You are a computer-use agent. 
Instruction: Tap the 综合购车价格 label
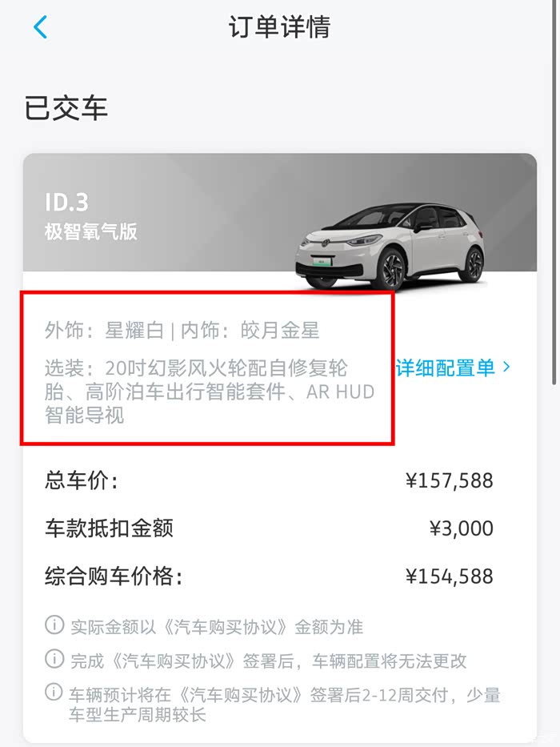point(114,576)
